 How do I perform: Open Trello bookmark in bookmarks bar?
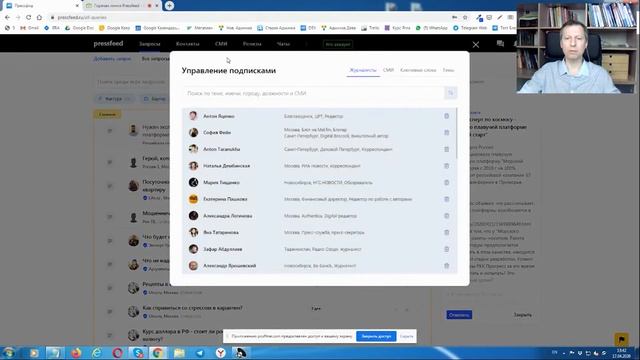[370, 28]
